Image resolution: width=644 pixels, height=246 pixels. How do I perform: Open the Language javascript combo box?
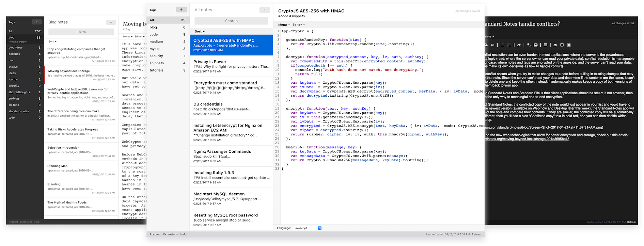coord(307,228)
